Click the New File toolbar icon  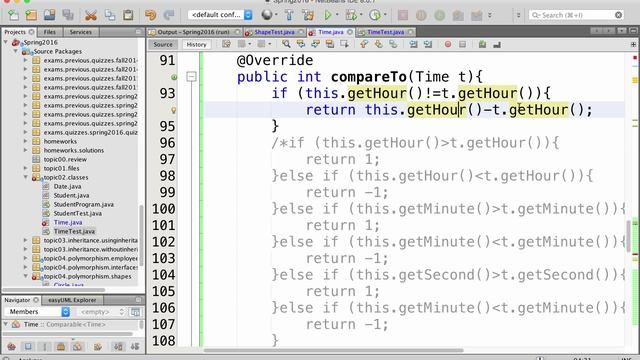click(x=13, y=16)
